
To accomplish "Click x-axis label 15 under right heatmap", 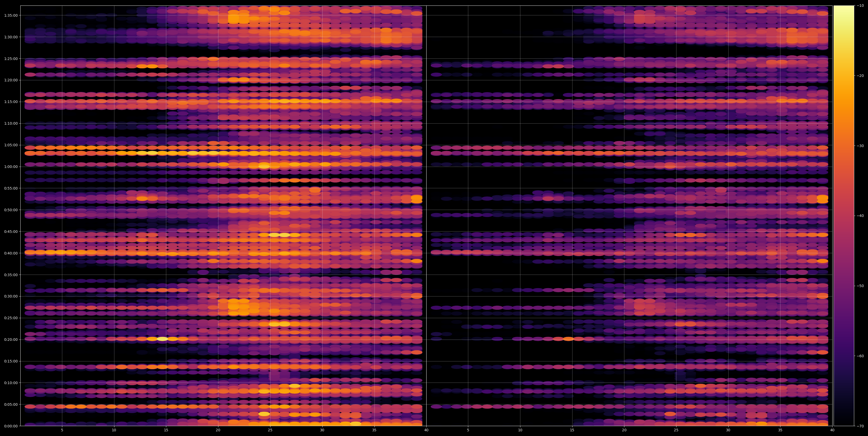I will 572,430.
